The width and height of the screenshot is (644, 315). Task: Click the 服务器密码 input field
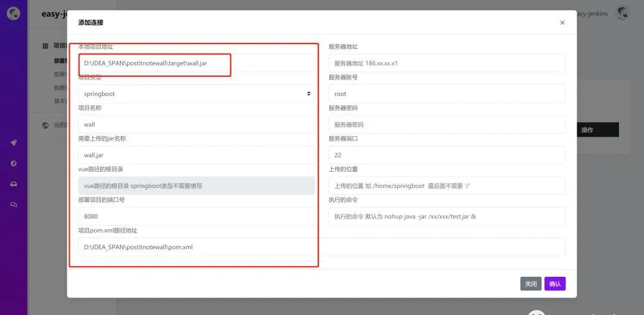(447, 125)
